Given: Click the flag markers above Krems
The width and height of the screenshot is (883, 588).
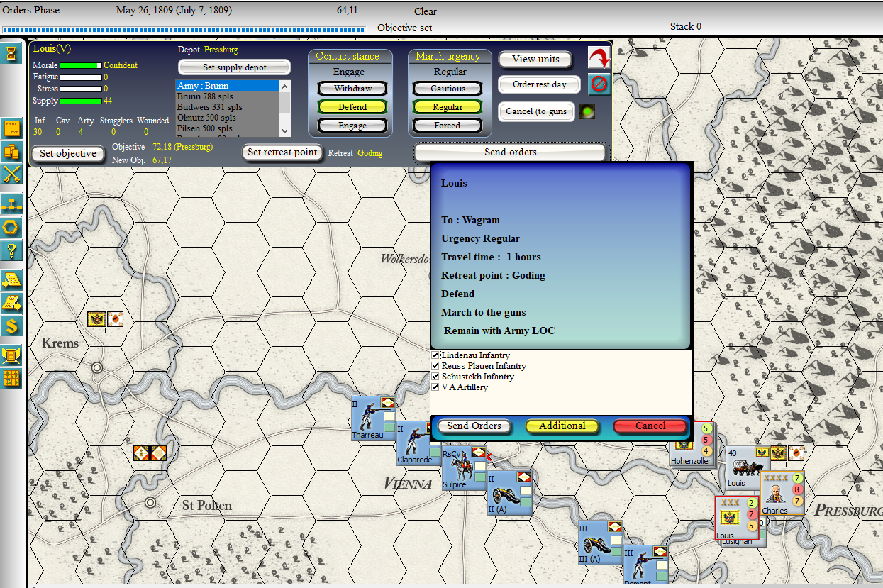Looking at the screenshot, I should pos(106,320).
